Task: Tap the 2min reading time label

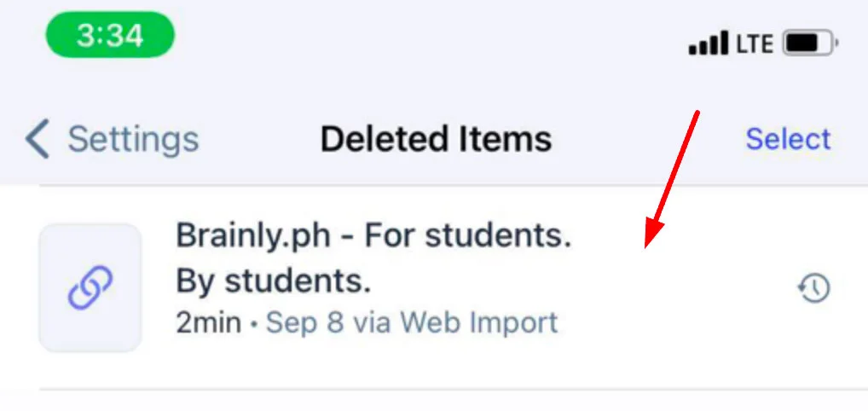Action: coord(208,323)
